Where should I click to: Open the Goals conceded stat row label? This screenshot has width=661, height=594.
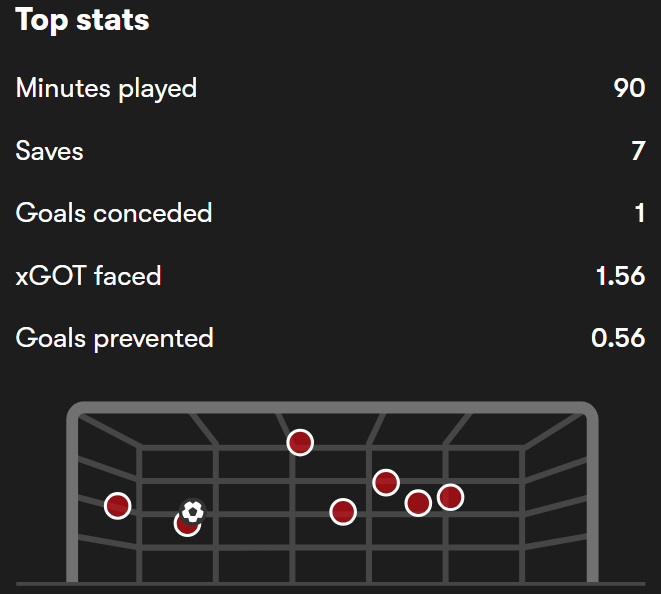[114, 213]
